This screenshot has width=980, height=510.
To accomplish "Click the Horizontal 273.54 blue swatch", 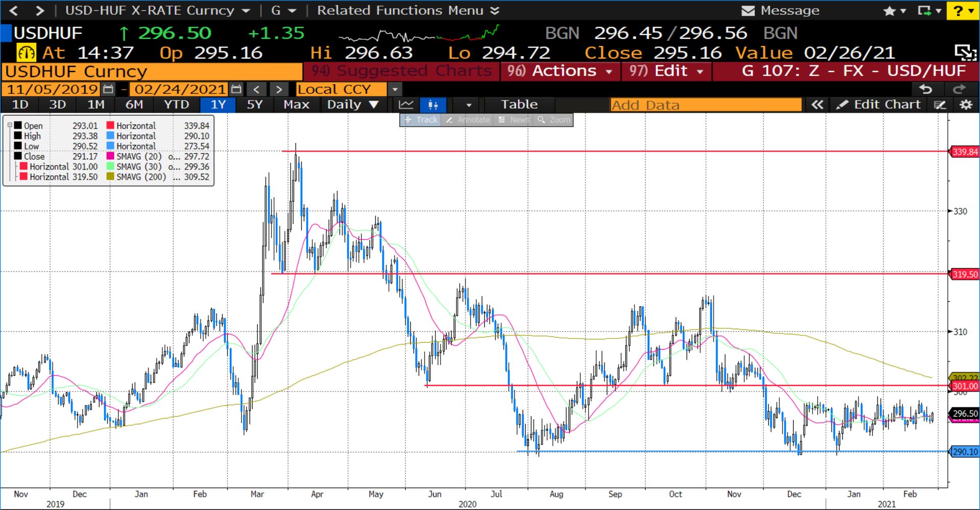I will [110, 146].
